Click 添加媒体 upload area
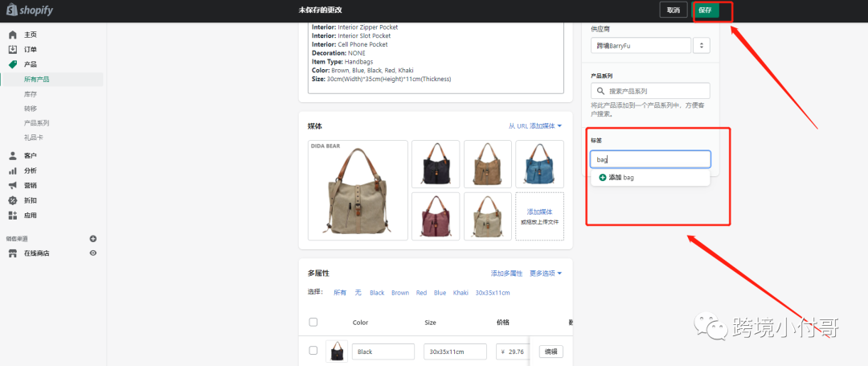This screenshot has width=868, height=366. [x=540, y=216]
